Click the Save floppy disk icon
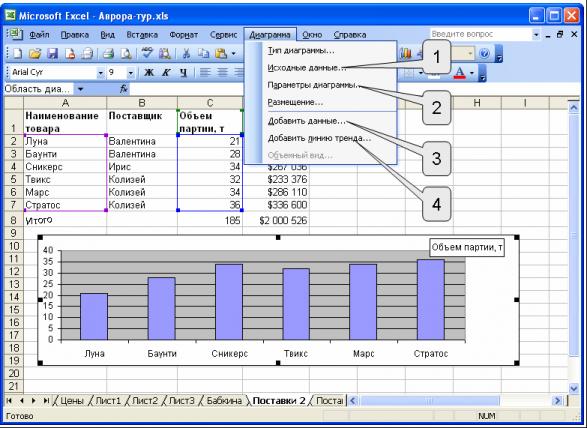The width and height of the screenshot is (587, 428). point(52,54)
